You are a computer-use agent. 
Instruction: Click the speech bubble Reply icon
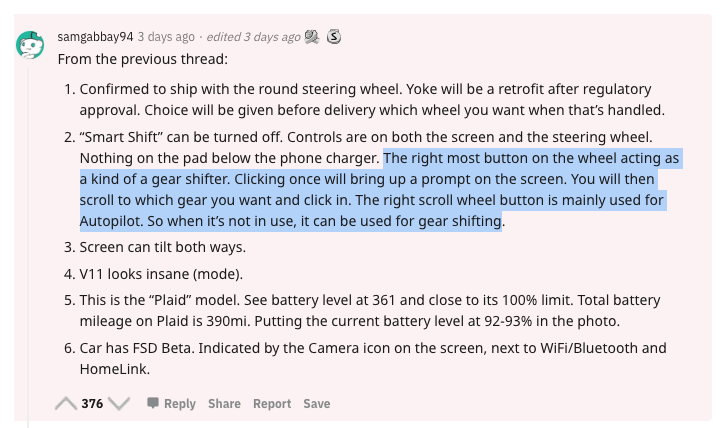click(152, 403)
